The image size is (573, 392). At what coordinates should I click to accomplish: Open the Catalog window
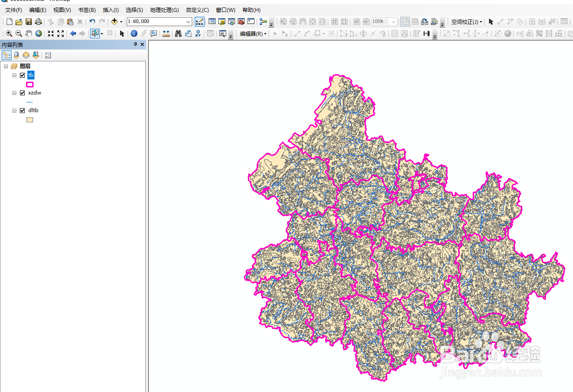pos(222,22)
